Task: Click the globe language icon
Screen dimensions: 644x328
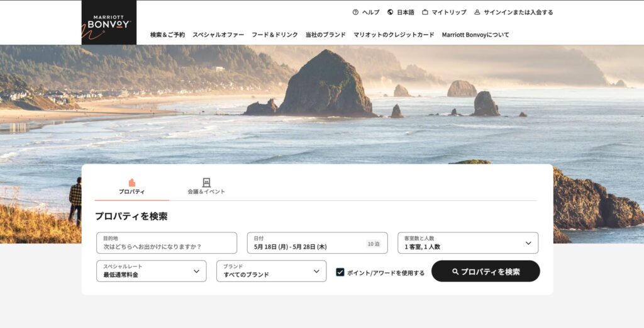Action: pos(390,12)
